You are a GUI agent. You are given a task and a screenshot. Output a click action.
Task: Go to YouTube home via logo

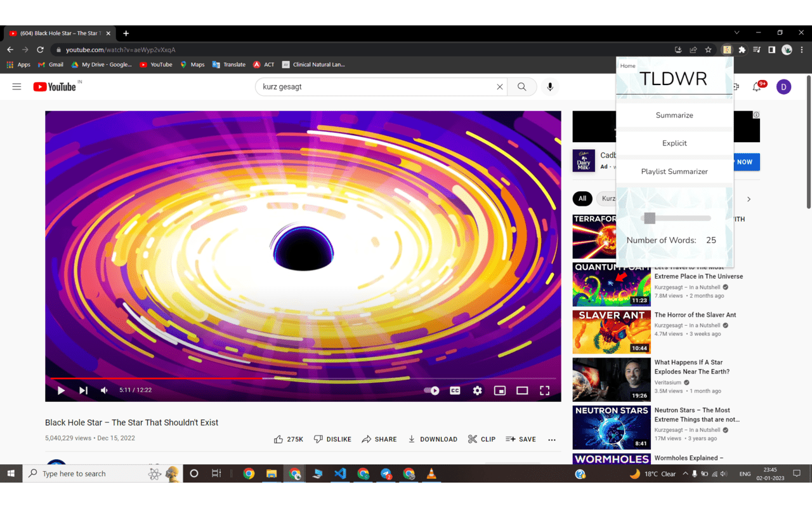[x=55, y=87]
